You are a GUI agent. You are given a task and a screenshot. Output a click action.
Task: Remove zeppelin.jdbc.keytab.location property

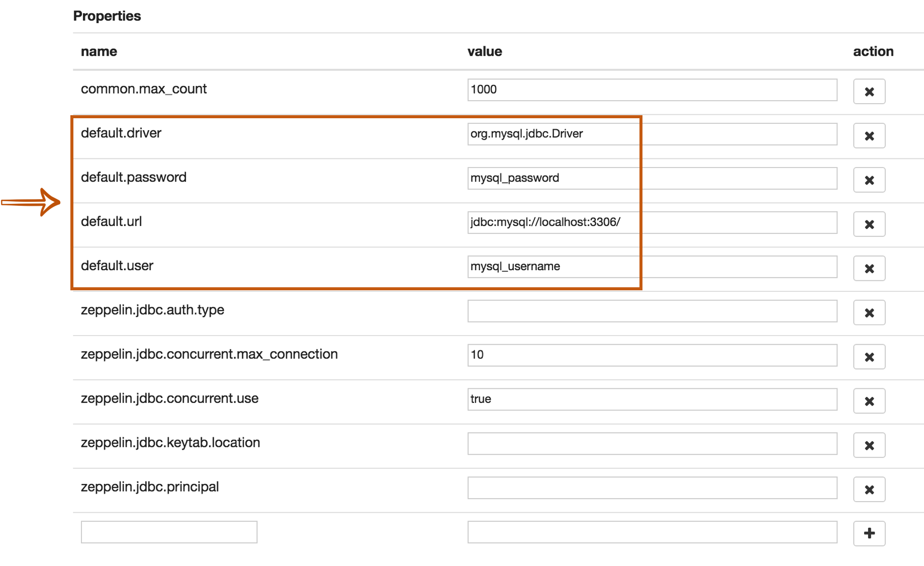coord(869,446)
